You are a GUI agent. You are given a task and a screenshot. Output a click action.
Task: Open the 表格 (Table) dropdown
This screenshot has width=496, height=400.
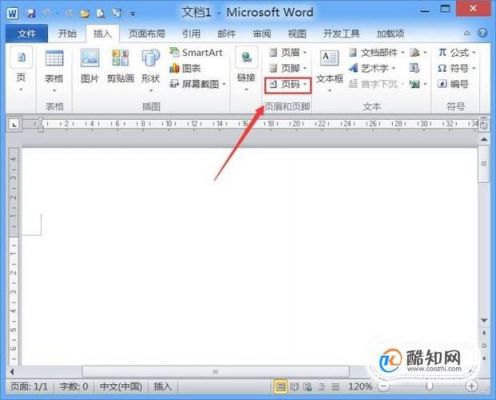click(x=54, y=71)
